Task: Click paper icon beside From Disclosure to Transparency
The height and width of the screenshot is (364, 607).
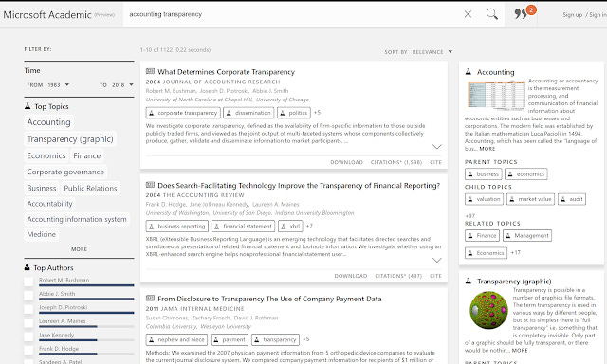Action: (150, 299)
